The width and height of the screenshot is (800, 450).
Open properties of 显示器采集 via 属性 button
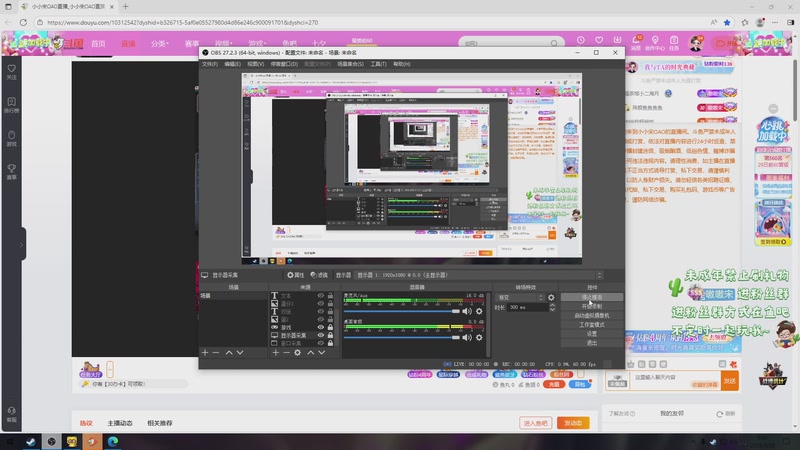(x=295, y=275)
